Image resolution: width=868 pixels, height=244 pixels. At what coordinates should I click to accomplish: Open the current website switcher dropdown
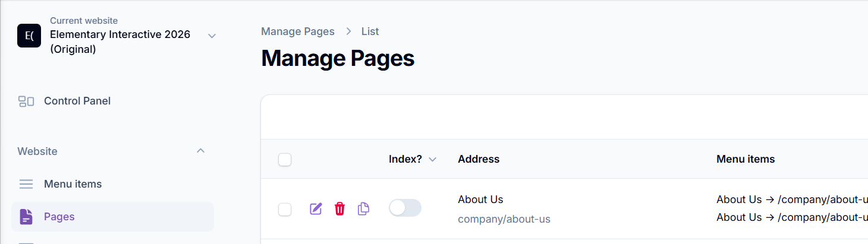click(x=212, y=36)
